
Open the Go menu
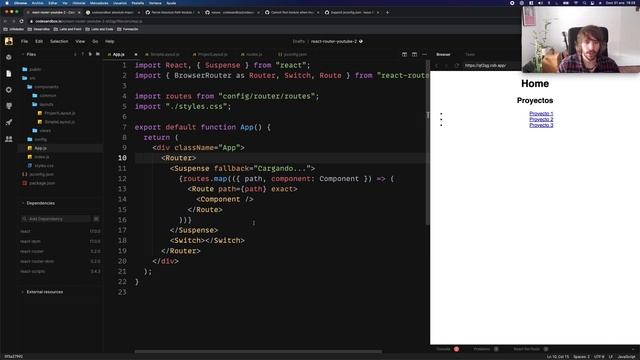point(95,41)
